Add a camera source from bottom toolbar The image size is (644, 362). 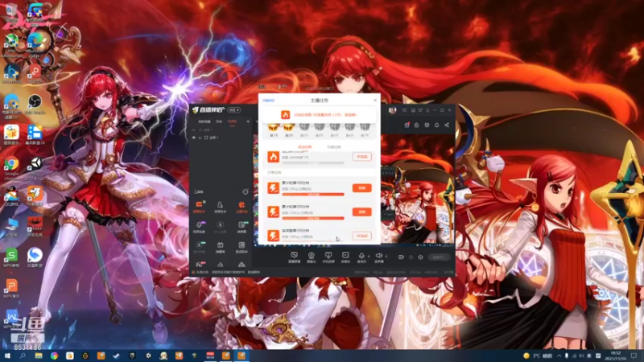tap(312, 257)
